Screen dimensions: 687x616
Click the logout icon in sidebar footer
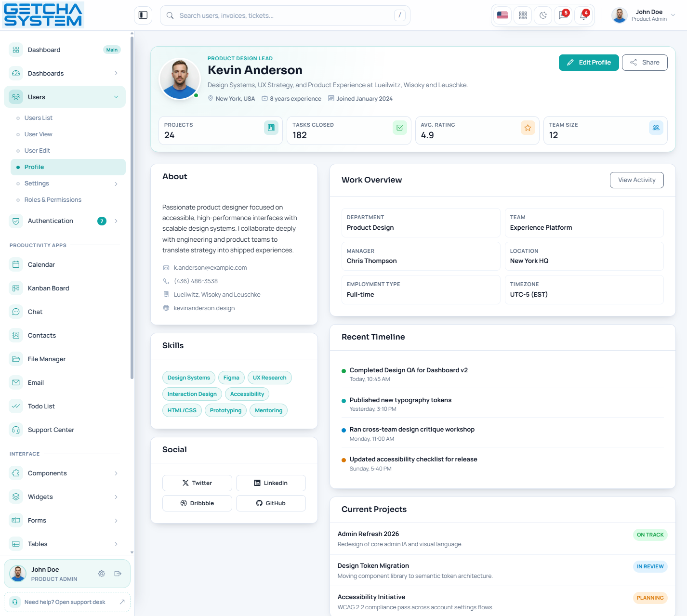(118, 574)
